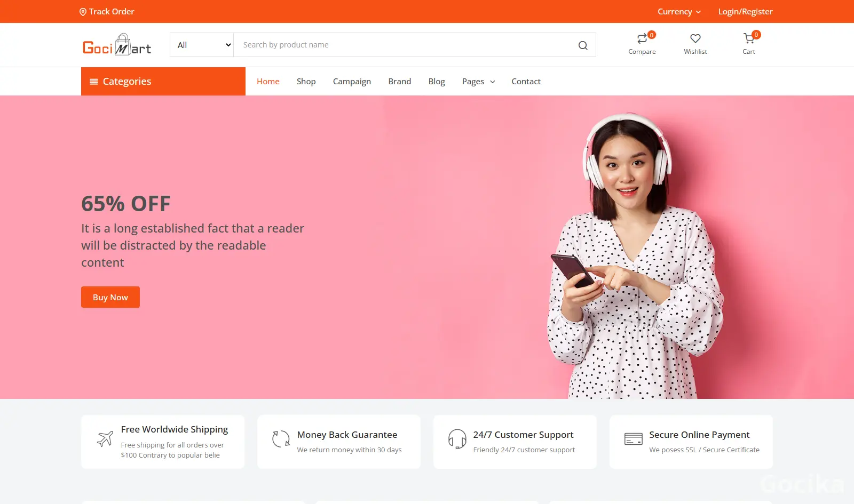Screen dimensions: 854x504
Task: Click the airplane Free Worldwide Shipping icon
Action: tap(105, 439)
